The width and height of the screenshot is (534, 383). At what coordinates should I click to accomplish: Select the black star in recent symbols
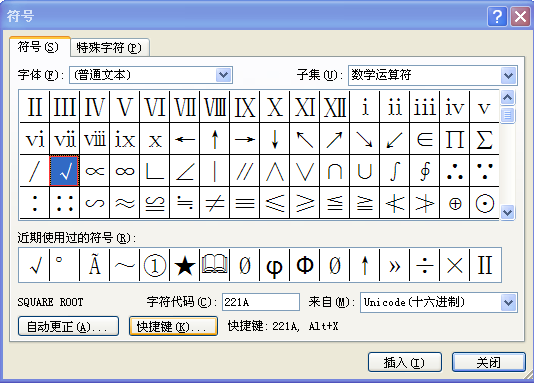click(185, 265)
